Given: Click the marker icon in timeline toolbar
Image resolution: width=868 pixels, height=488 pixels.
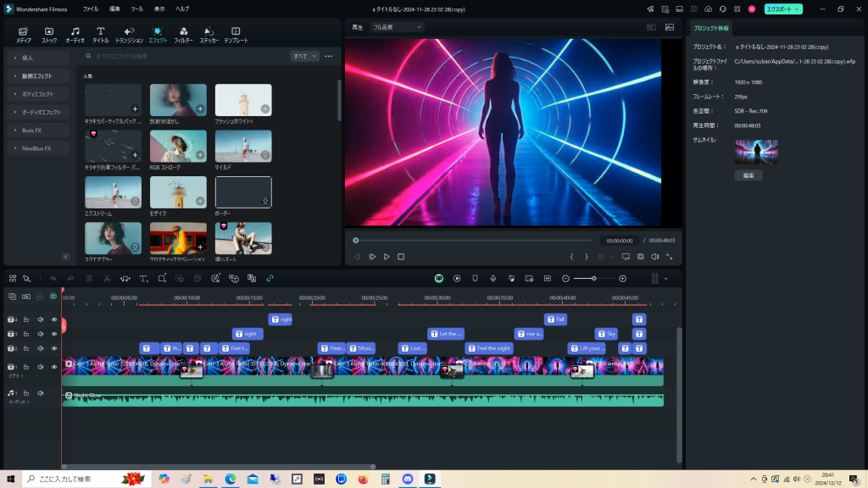Looking at the screenshot, I should pyautogui.click(x=475, y=278).
